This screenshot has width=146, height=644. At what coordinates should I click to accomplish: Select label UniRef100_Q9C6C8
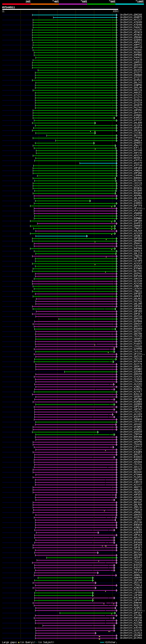[x=131, y=130]
